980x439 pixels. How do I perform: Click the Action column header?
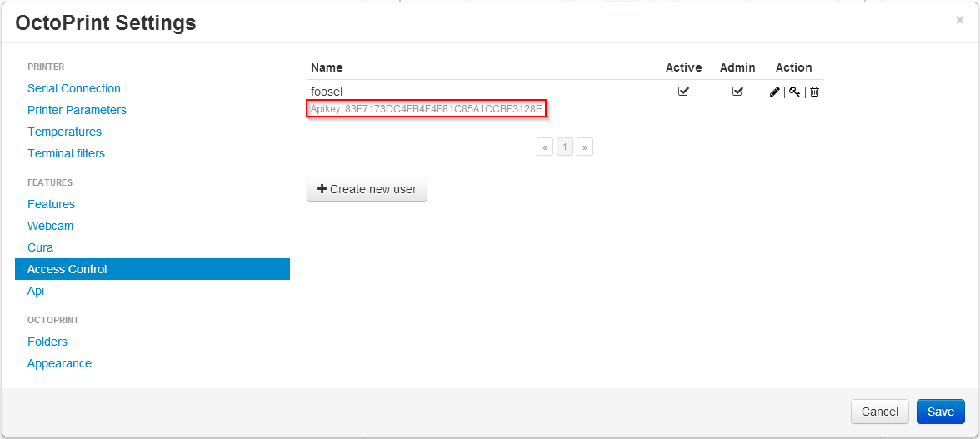coord(793,67)
